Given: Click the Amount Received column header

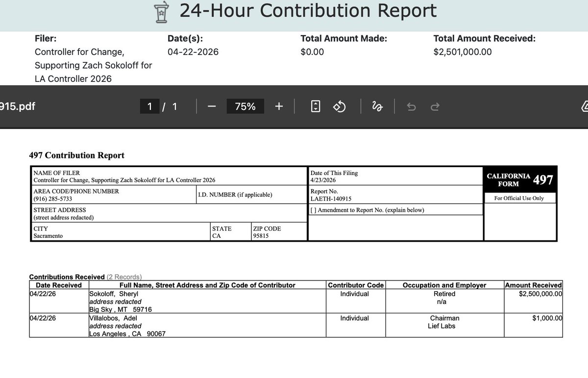Looking at the screenshot, I should tap(533, 285).
